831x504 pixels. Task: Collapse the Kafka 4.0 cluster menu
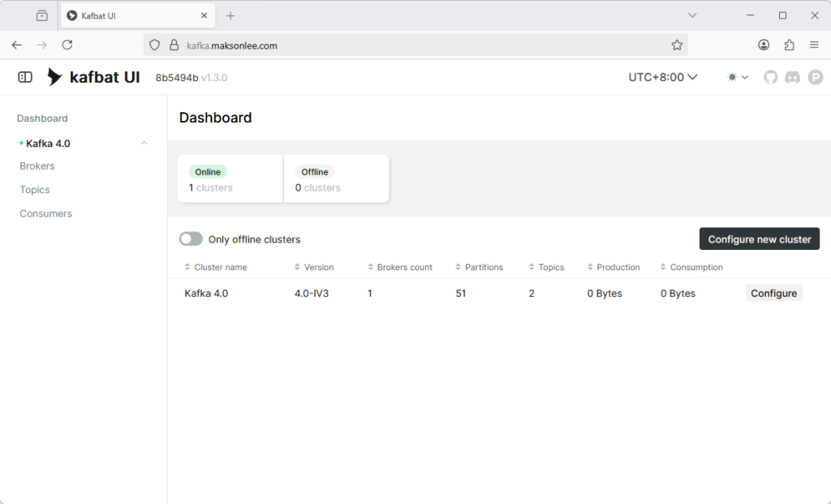pyautogui.click(x=144, y=143)
